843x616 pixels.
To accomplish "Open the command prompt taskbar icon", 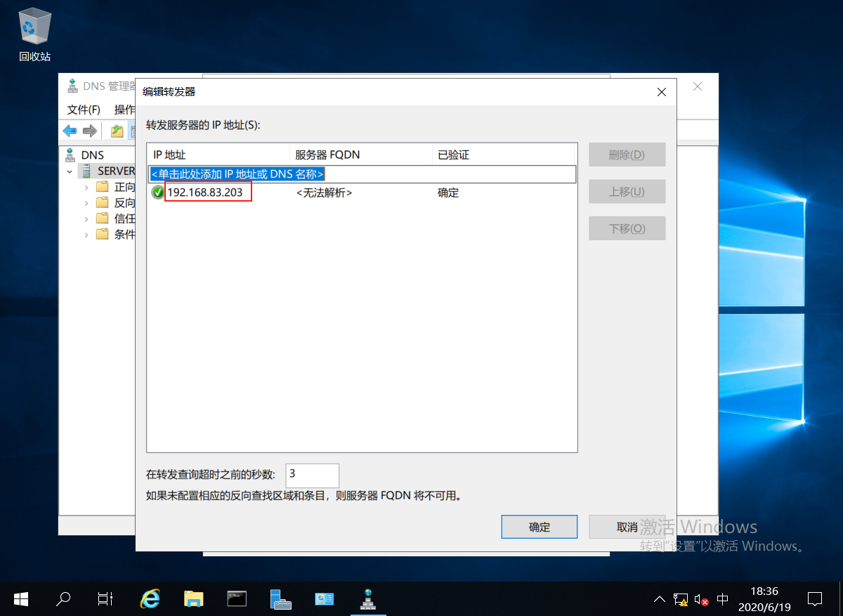I will click(237, 598).
